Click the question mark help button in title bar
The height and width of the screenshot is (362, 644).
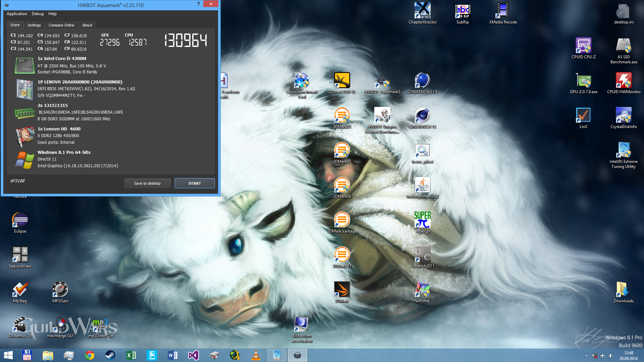199,4
